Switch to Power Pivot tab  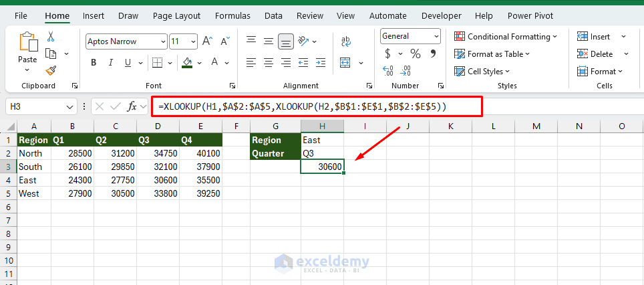(530, 15)
